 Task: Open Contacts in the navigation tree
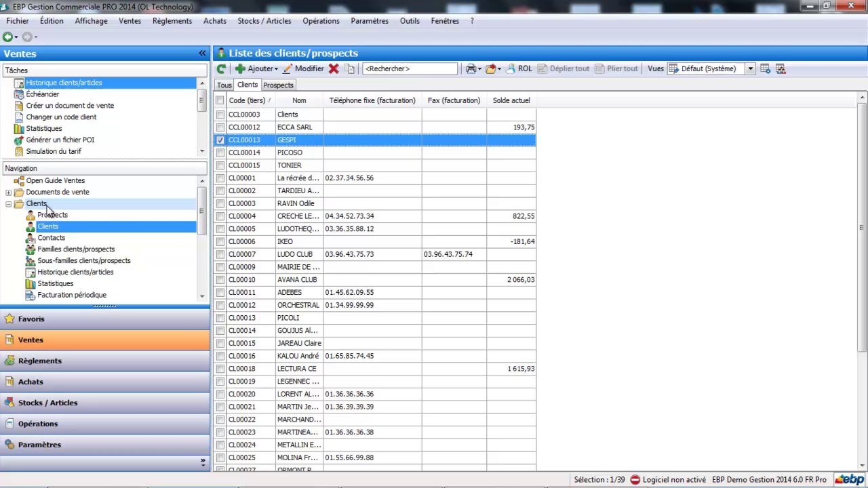[x=52, y=238]
